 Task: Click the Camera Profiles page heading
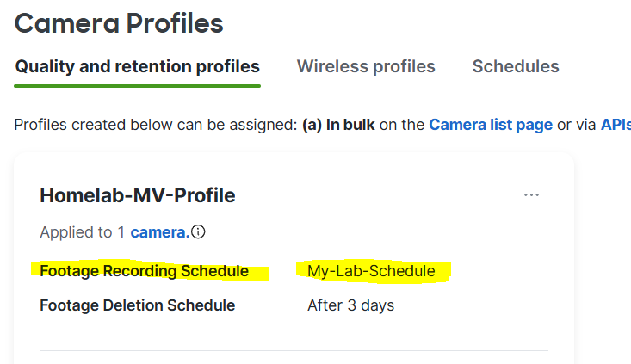119,23
